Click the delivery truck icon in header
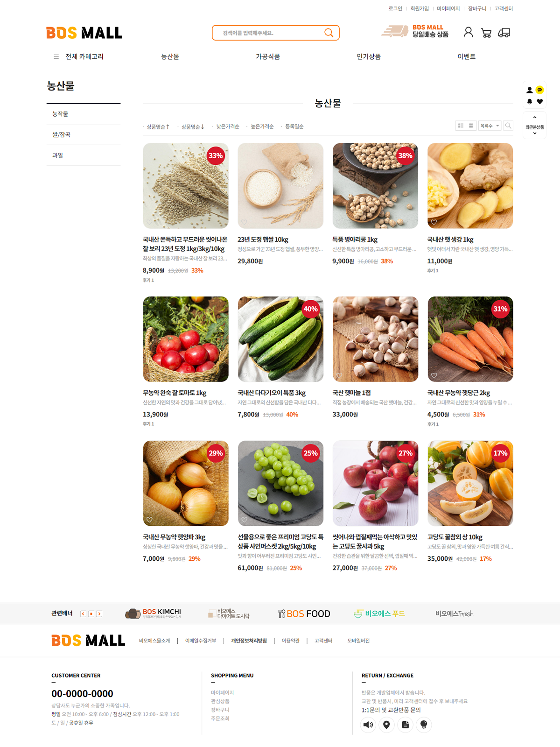 point(504,33)
